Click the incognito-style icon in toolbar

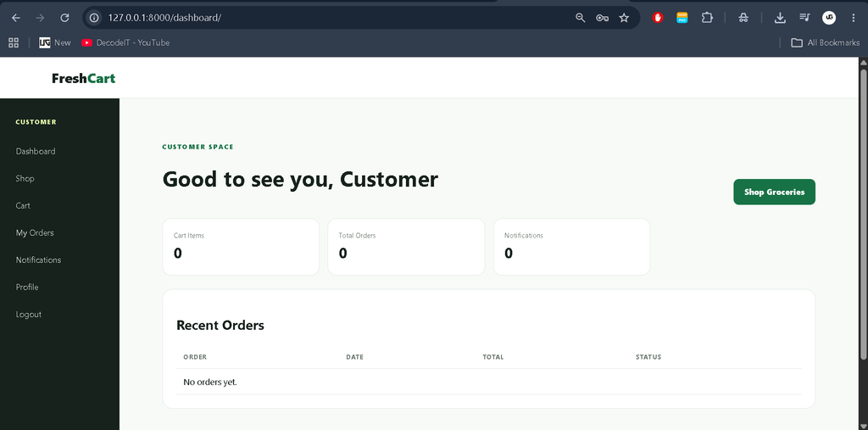pyautogui.click(x=743, y=18)
